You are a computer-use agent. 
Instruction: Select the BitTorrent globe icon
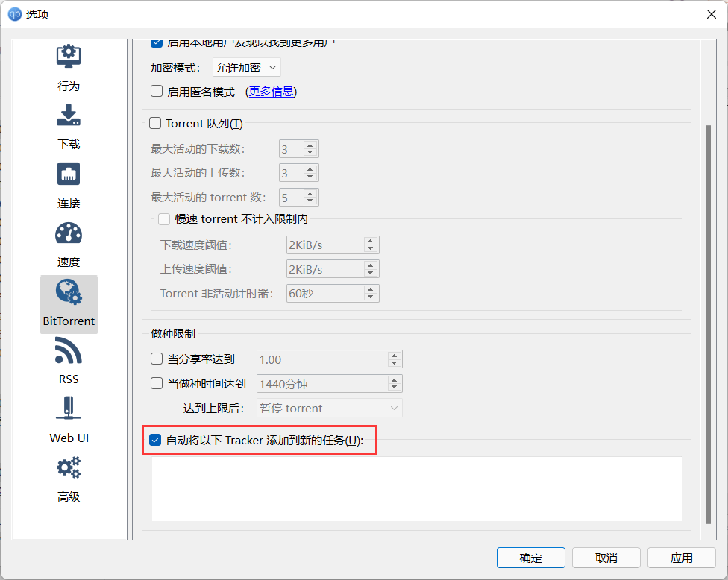pos(69,291)
